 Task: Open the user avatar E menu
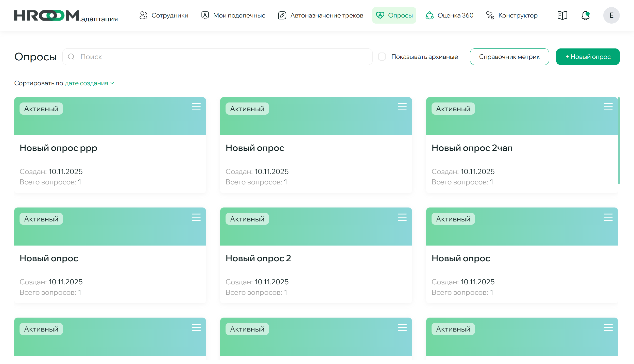coord(611,15)
